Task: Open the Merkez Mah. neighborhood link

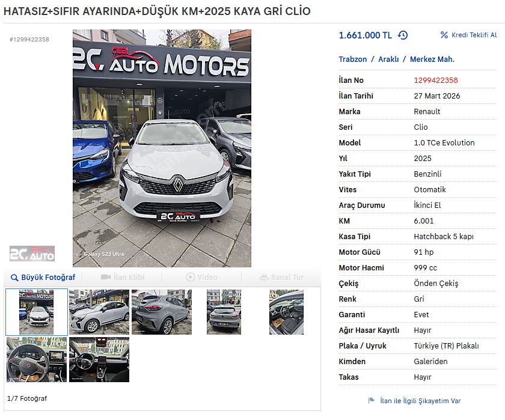Action: (x=432, y=59)
